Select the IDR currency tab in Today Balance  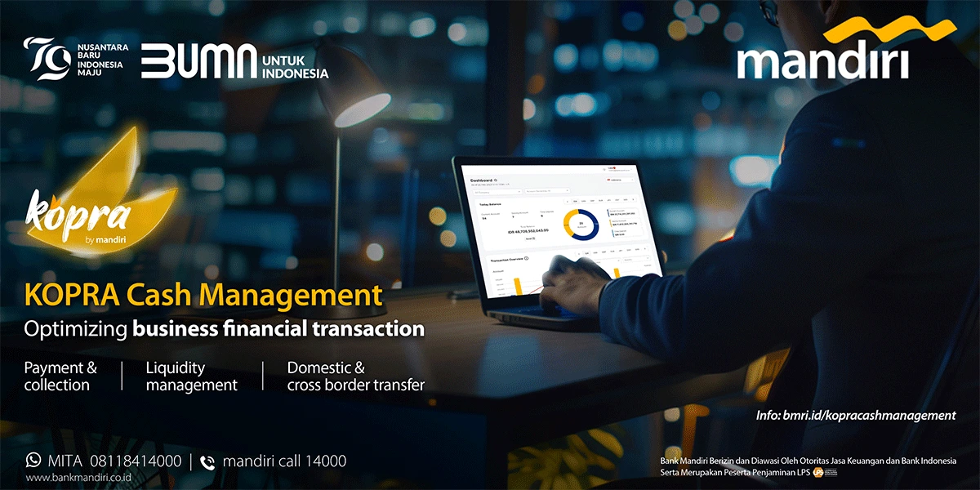pyautogui.click(x=573, y=200)
